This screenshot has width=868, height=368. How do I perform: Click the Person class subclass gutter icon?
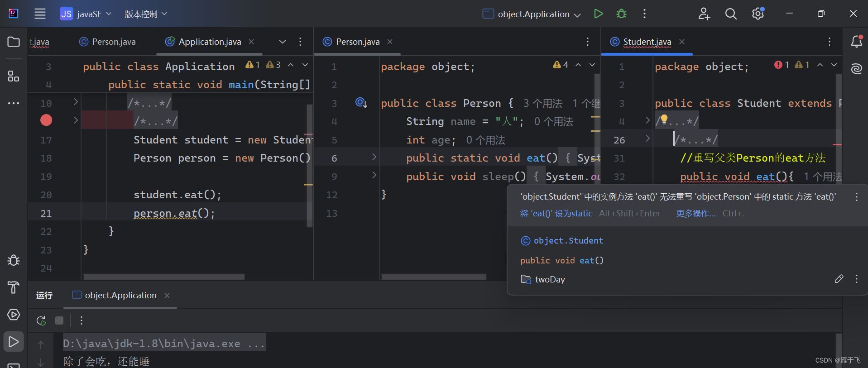[361, 103]
